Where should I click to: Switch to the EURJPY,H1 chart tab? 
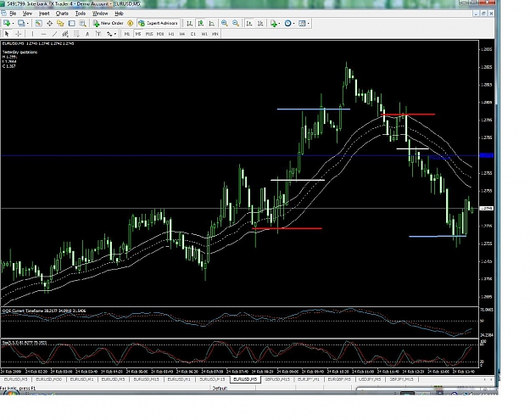pos(309,379)
